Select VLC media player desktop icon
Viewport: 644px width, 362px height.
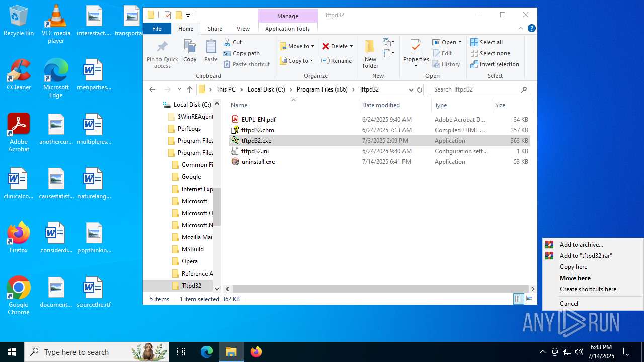[x=56, y=25]
